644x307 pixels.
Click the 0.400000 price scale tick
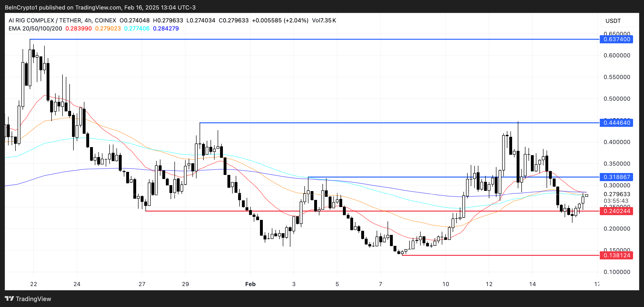(617, 142)
